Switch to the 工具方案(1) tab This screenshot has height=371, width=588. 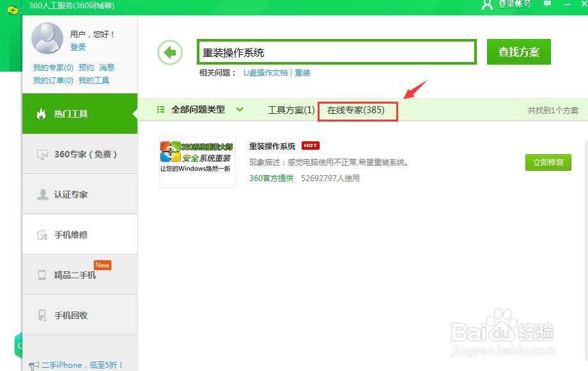pos(291,109)
